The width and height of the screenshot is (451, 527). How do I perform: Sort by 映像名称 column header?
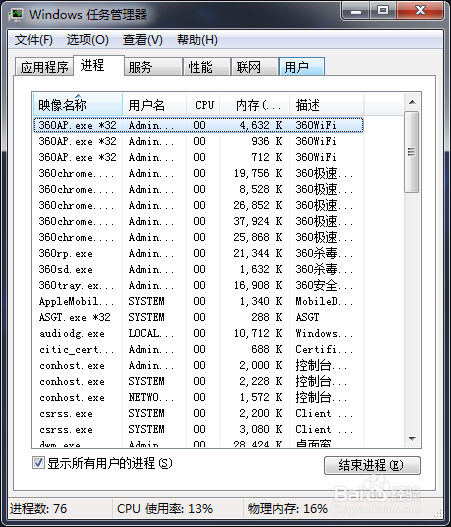tap(78, 105)
